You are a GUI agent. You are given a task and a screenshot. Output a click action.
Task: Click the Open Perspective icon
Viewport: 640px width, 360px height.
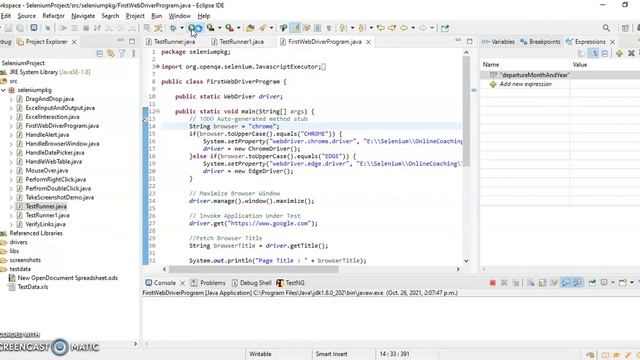pyautogui.click(x=625, y=28)
